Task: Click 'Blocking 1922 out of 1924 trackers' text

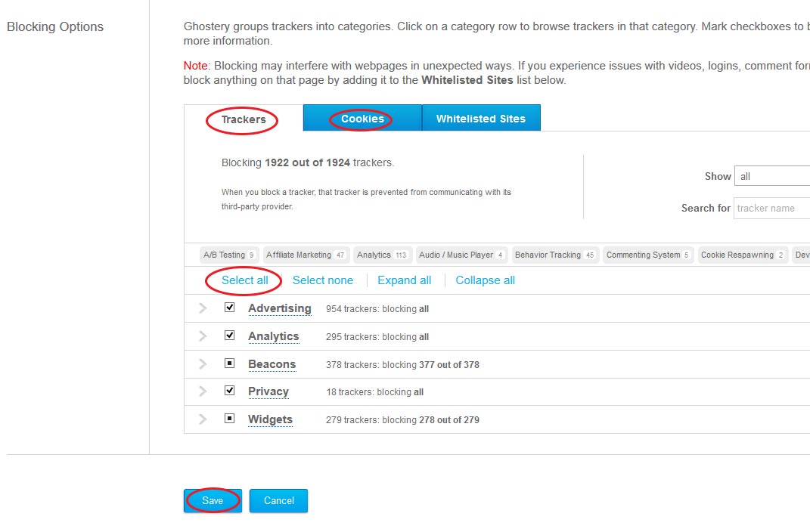Action: [308, 162]
